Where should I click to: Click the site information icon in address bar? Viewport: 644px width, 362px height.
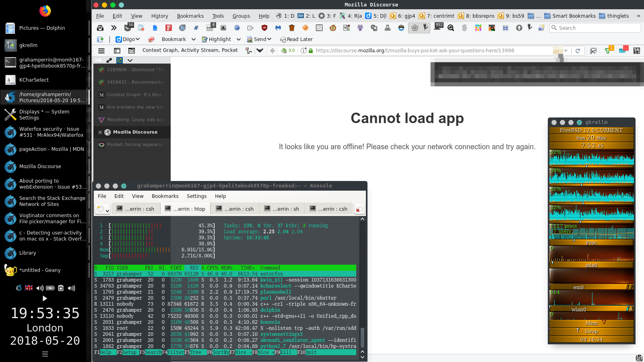(303, 51)
